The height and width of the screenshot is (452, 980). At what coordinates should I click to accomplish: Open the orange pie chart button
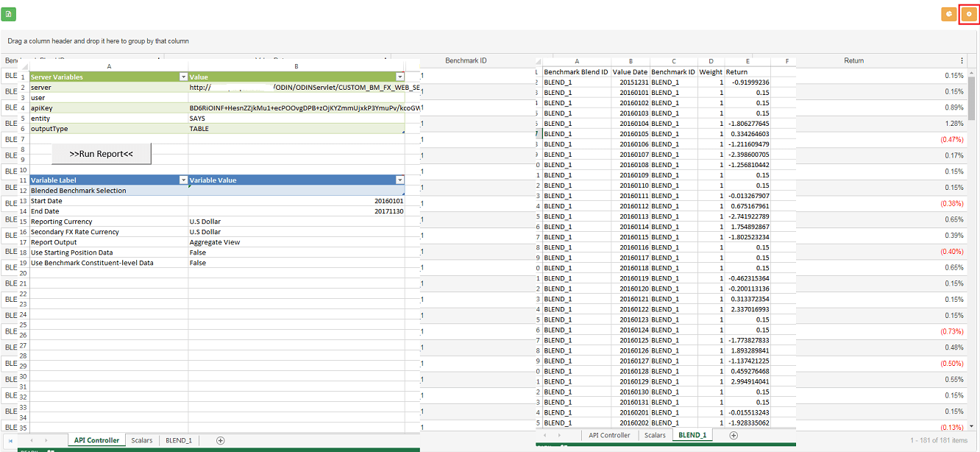(949, 14)
